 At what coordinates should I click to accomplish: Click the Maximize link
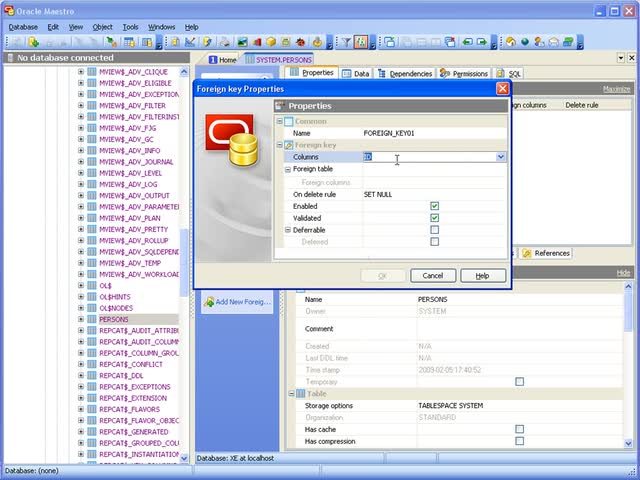pyautogui.click(x=616, y=89)
